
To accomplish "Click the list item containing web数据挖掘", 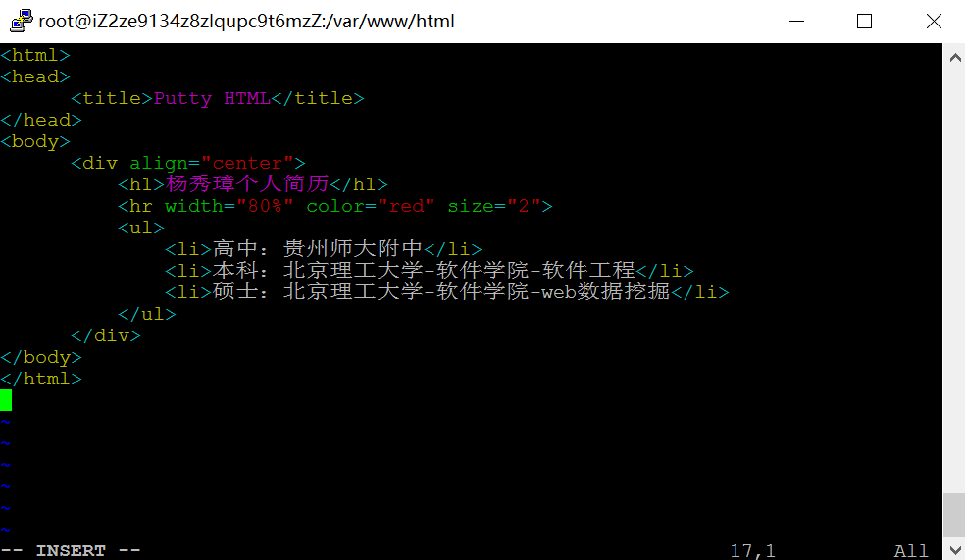I will 447,292.
